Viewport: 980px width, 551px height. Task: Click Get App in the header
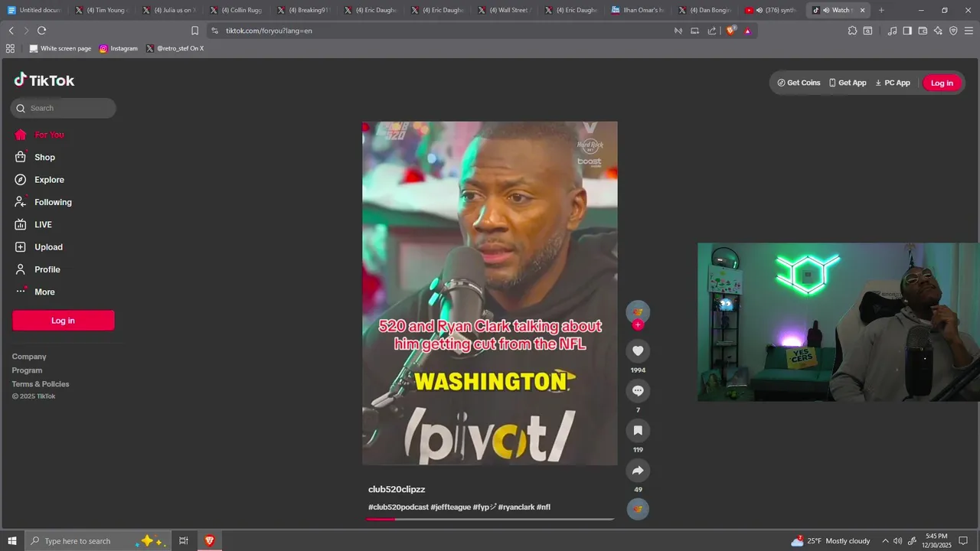coord(848,83)
